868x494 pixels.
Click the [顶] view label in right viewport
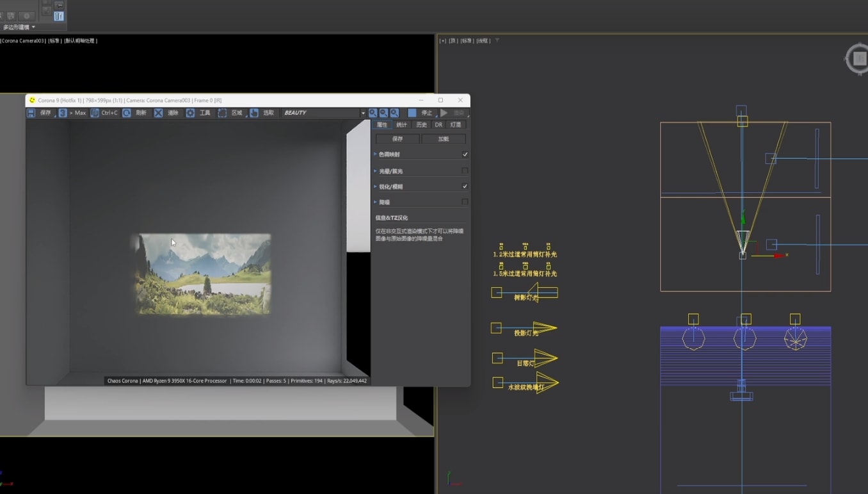point(453,40)
